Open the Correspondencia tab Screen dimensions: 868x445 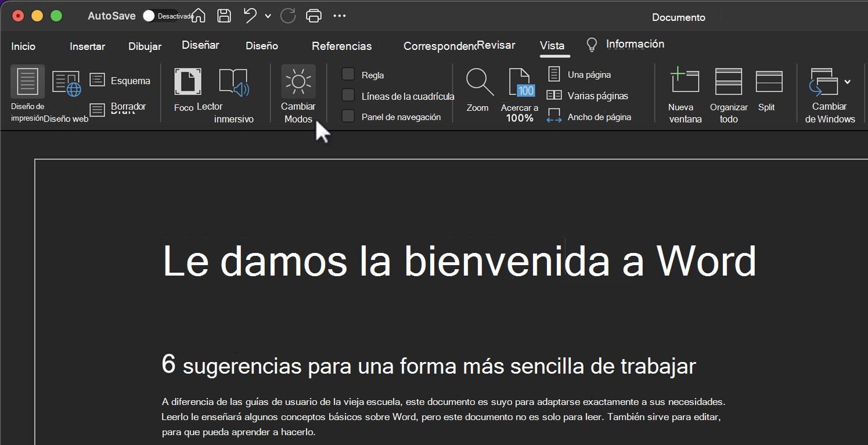pyautogui.click(x=440, y=46)
